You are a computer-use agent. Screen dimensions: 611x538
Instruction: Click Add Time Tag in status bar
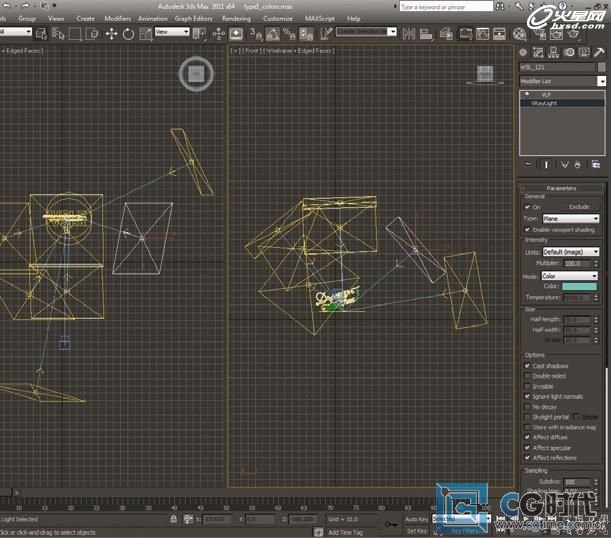click(x=345, y=532)
